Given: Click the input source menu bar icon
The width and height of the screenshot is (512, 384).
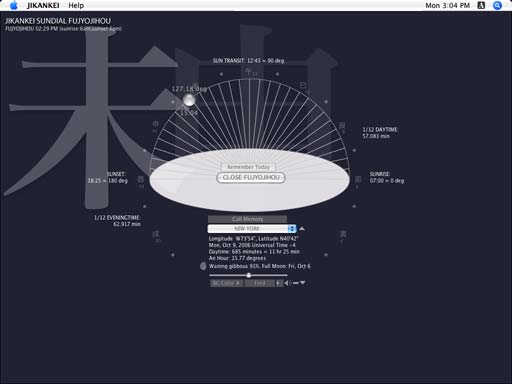Looking at the screenshot, I should [481, 5].
